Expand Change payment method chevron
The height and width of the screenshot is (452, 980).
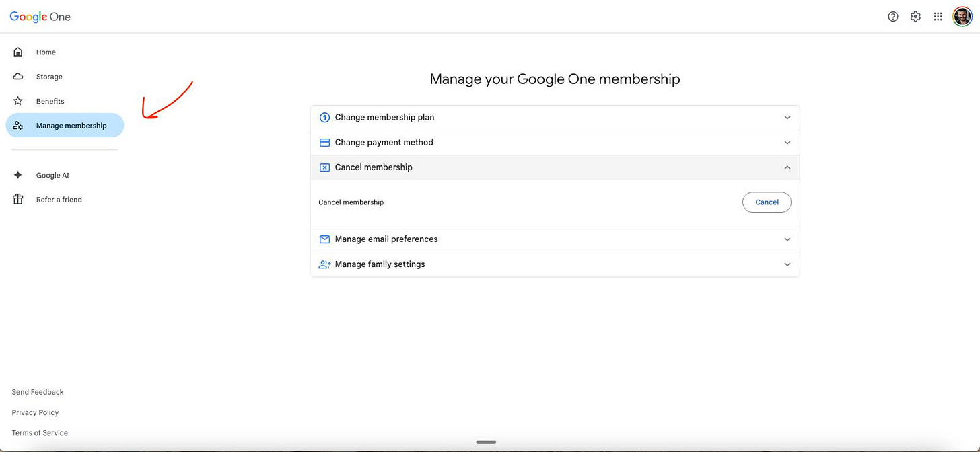pos(788,143)
